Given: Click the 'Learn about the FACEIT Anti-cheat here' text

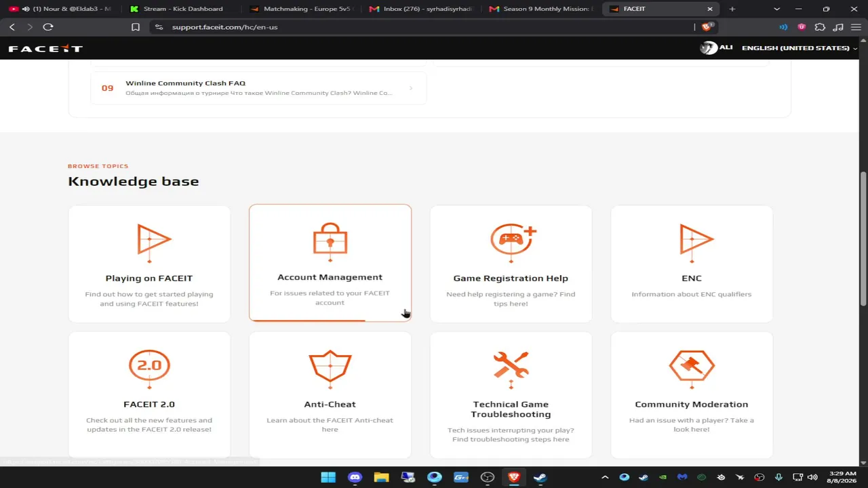Looking at the screenshot, I should tap(330, 425).
